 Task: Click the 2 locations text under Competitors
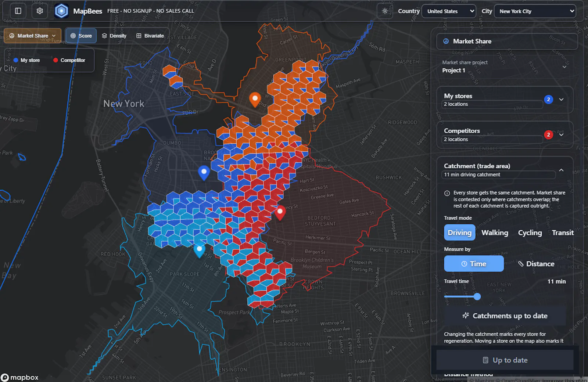[456, 140]
